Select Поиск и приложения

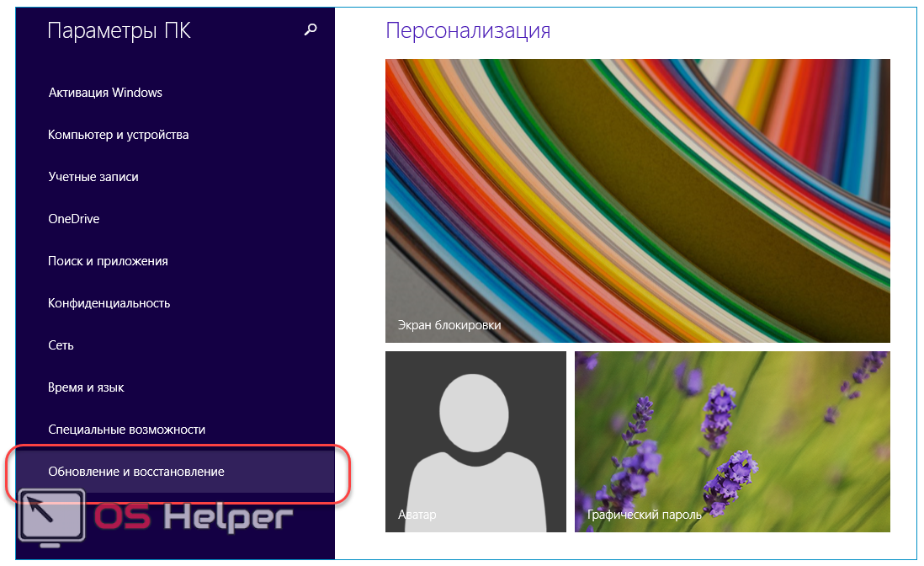[108, 261]
